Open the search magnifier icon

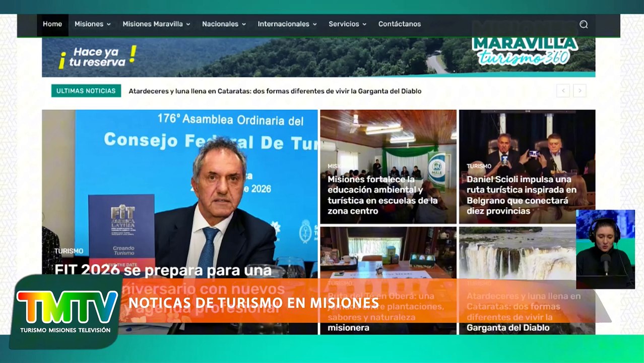pos(584,24)
